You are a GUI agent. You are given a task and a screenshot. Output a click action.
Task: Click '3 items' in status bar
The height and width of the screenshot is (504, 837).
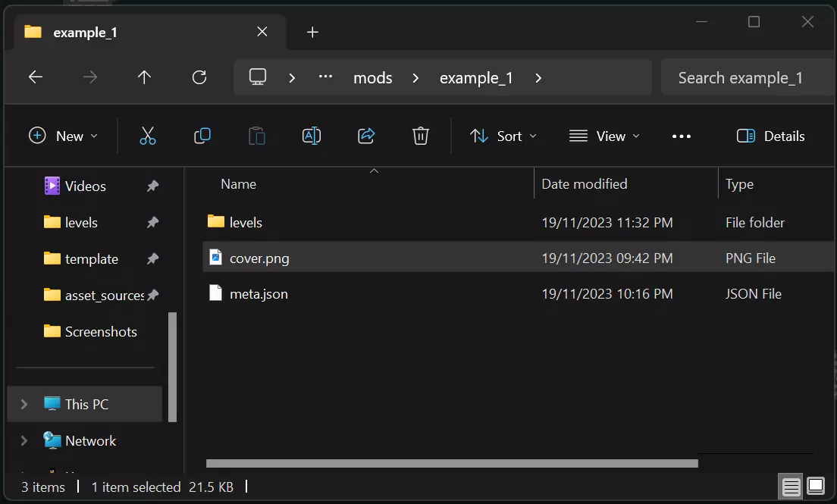coord(42,487)
